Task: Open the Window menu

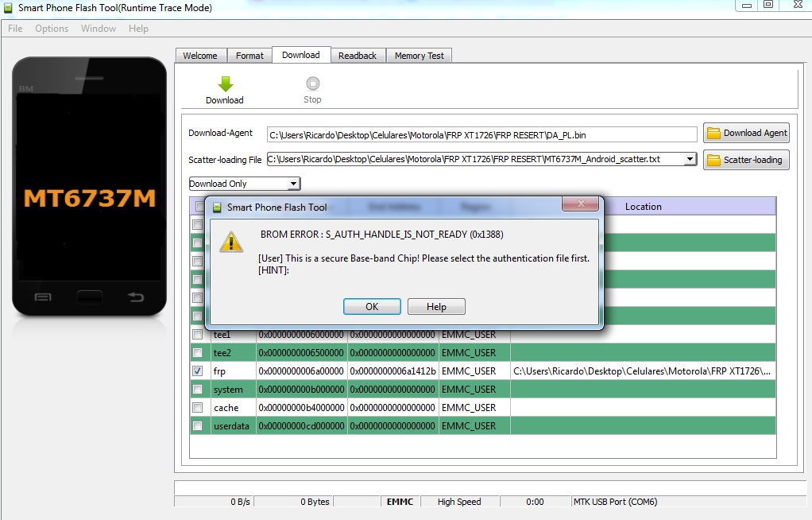Action: click(99, 29)
